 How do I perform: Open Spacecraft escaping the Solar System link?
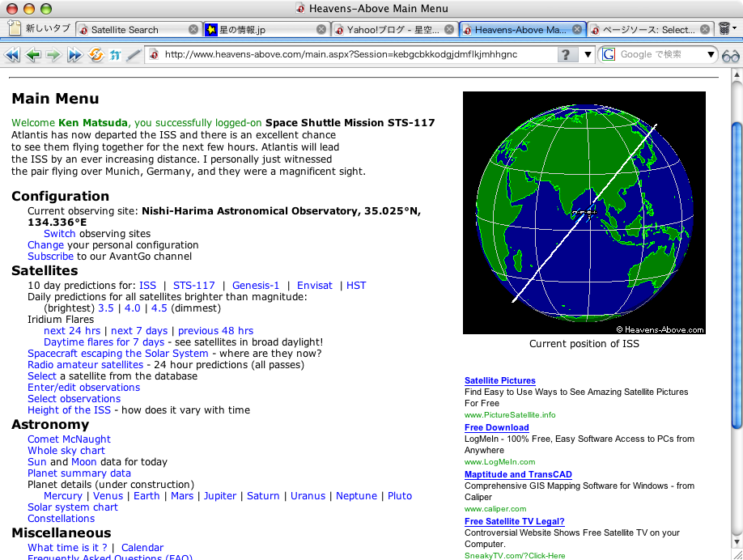[x=118, y=354]
